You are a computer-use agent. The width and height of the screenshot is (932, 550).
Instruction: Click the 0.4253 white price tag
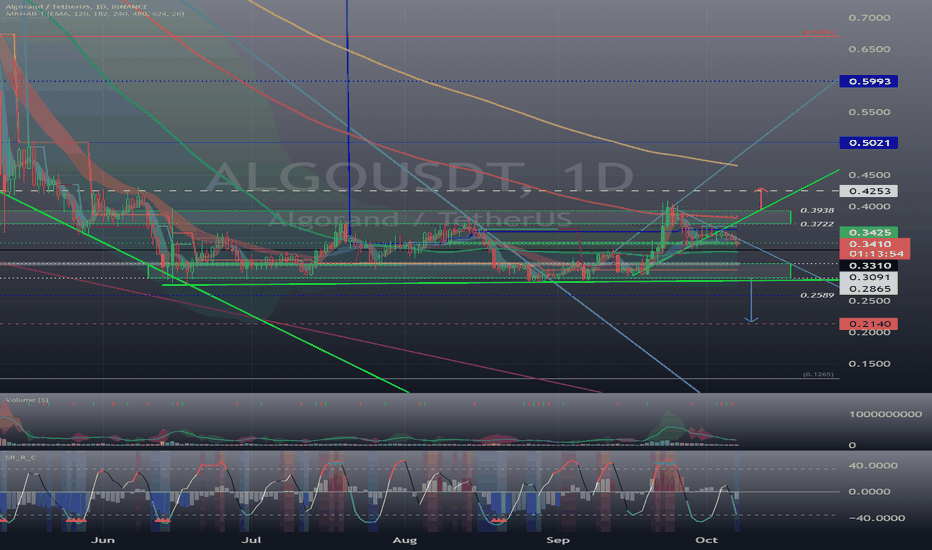coord(868,191)
